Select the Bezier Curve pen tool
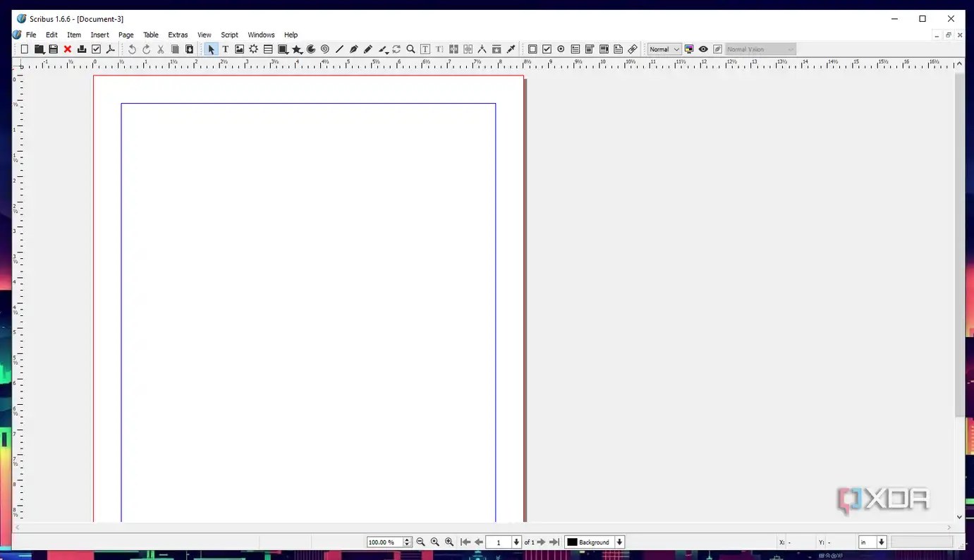The image size is (974, 560). pos(354,49)
